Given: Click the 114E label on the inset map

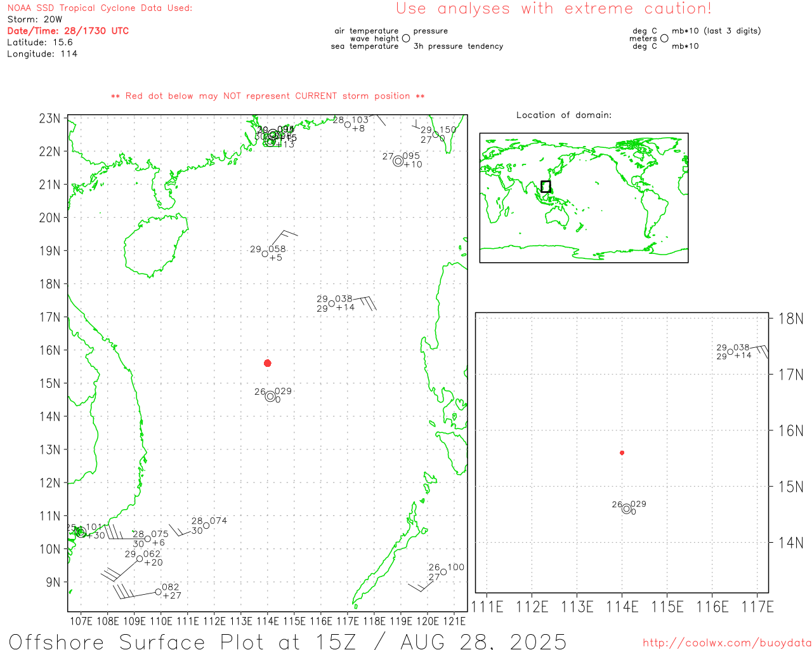Looking at the screenshot, I should pos(622,607).
